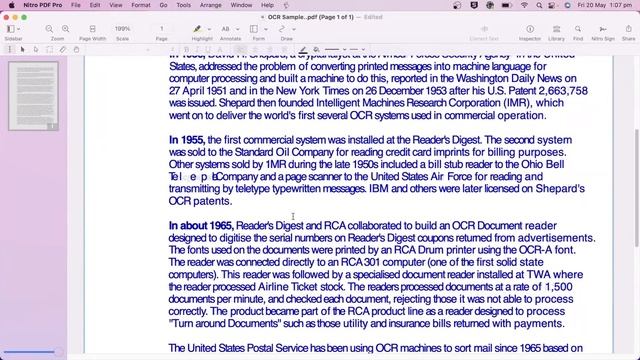Open the Wi-Fi status menu
640x360 pixels.
pos(524,5)
